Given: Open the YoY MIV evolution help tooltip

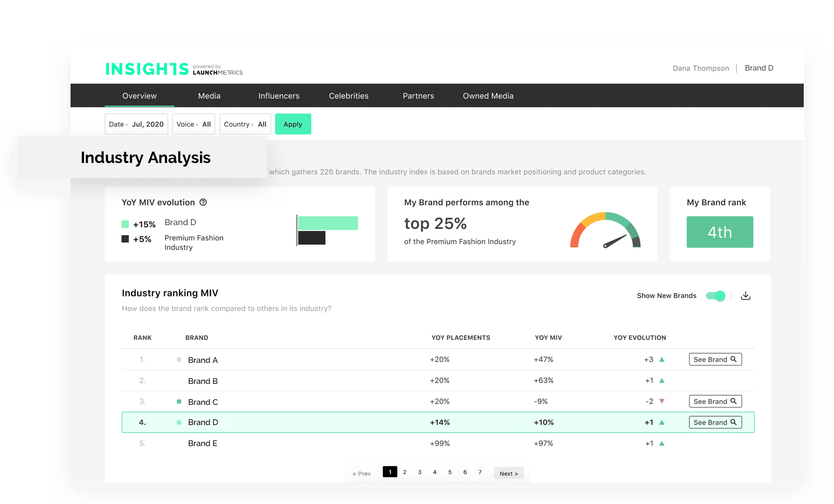Looking at the screenshot, I should point(203,202).
